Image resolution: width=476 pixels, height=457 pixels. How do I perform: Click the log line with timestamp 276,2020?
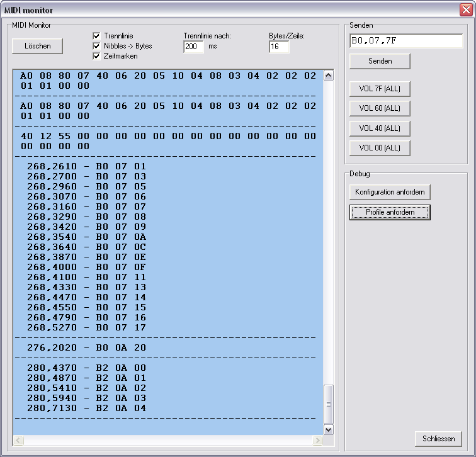point(87,347)
